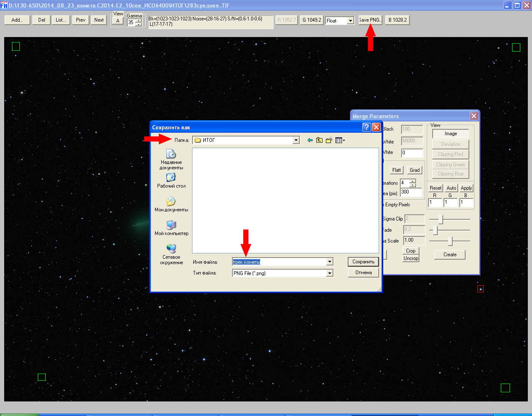Open Мои документы in places sidebar

(171, 204)
